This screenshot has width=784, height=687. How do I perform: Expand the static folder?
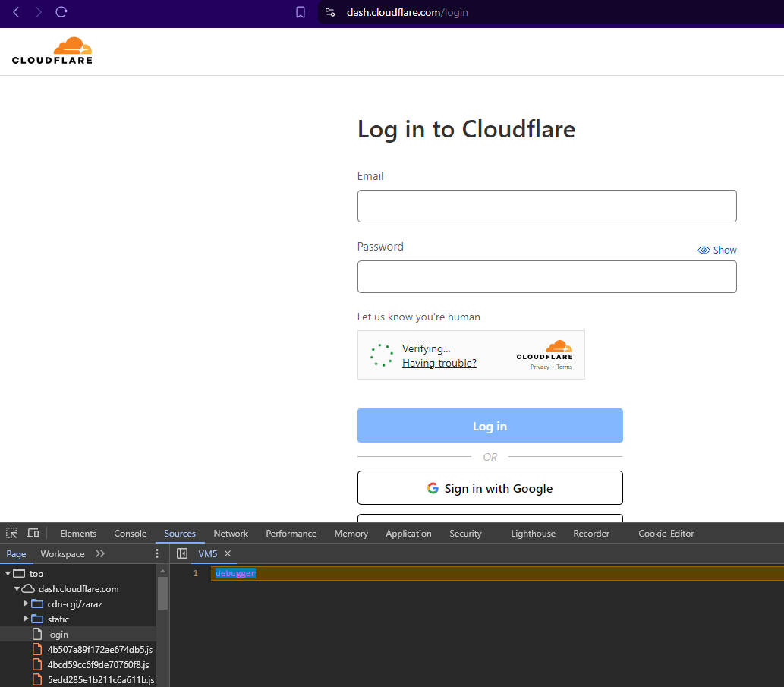point(27,619)
